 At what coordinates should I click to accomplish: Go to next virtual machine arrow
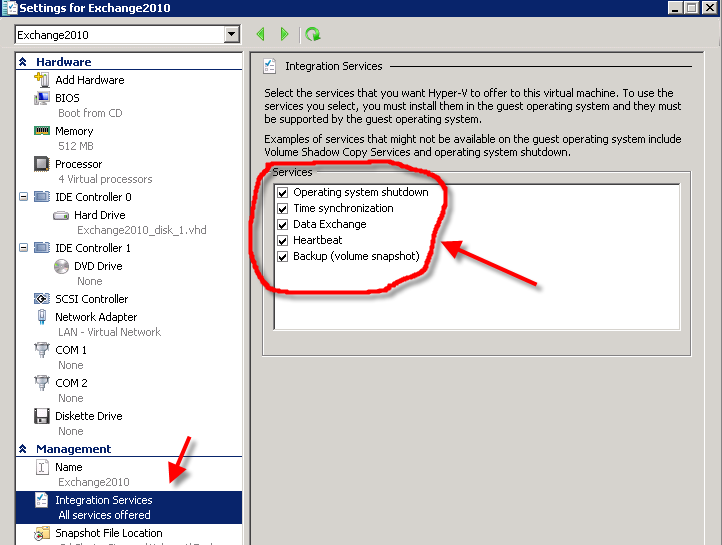coord(284,34)
